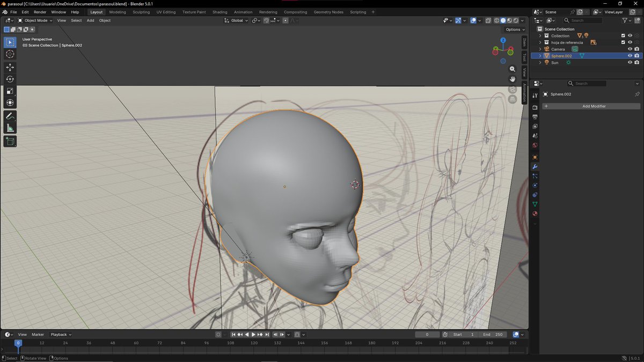
Task: Expand the hoja de referencia collection
Action: click(x=540, y=42)
